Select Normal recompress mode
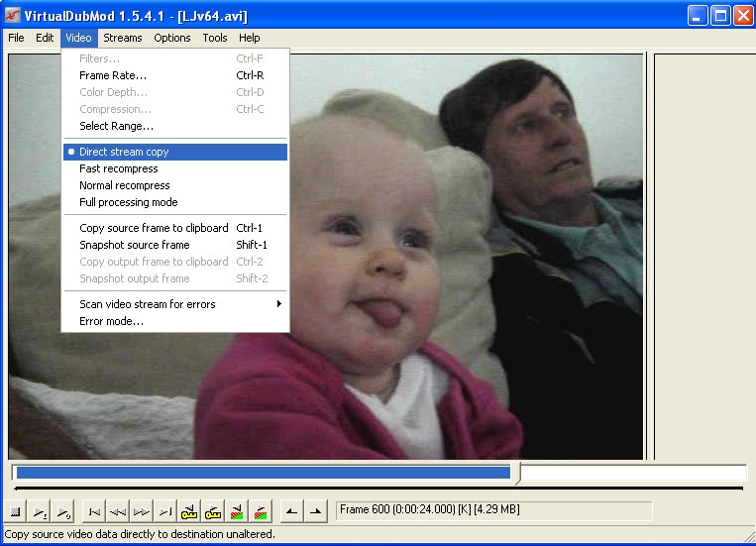The image size is (756, 546). pyautogui.click(x=175, y=185)
